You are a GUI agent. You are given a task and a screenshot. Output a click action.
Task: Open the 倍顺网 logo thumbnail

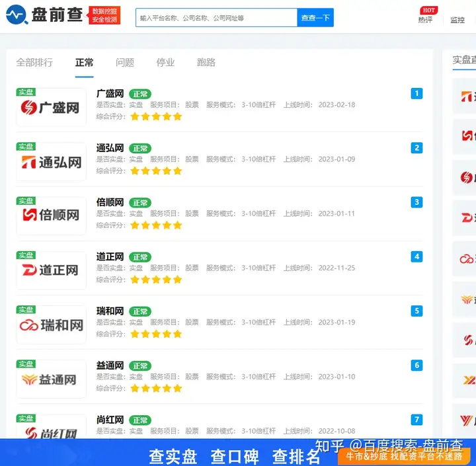[51, 216]
